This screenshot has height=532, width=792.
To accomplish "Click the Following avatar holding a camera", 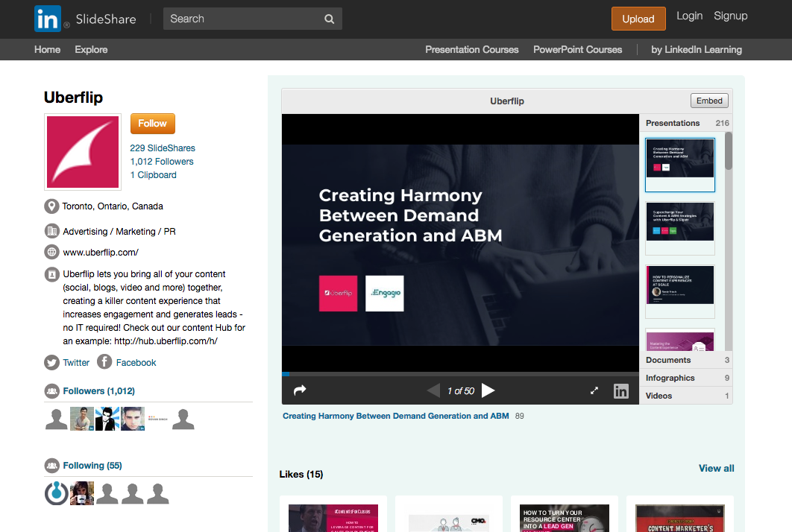I will click(82, 493).
